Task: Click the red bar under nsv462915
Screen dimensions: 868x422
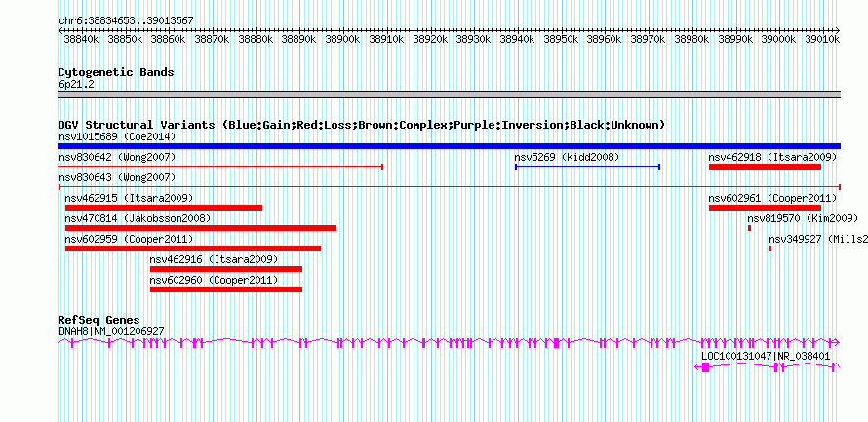Action: [x=163, y=208]
